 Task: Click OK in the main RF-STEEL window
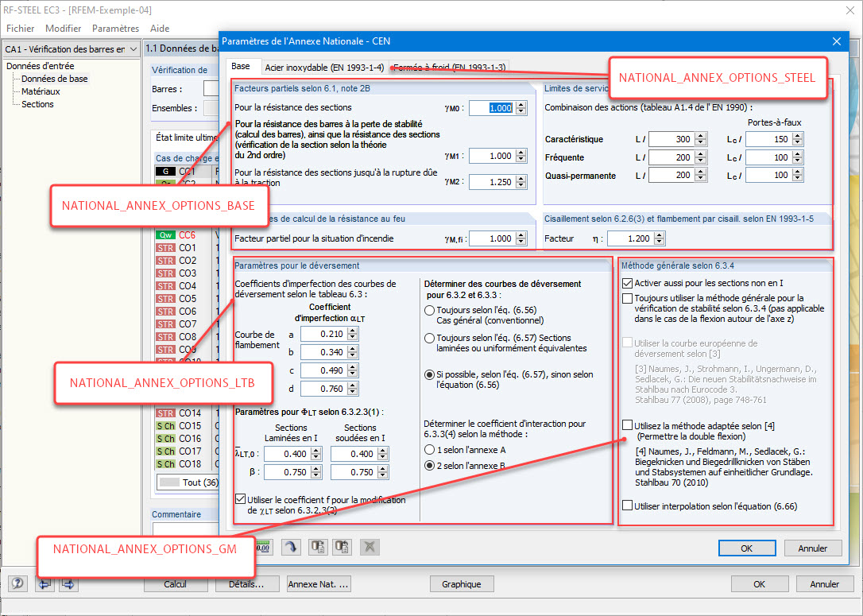[759, 584]
